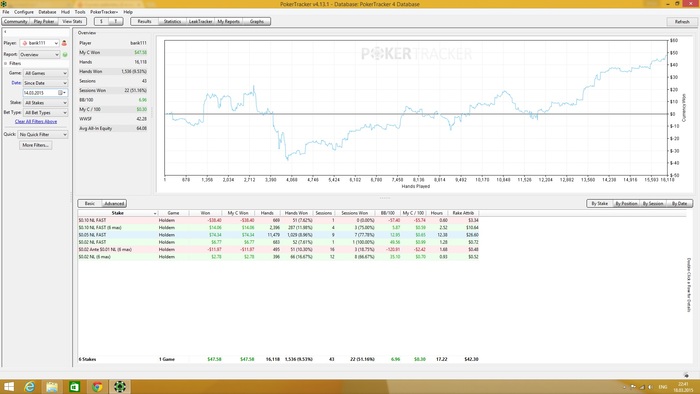
Task: Open the Stake filter dropdown
Action: 46,103
